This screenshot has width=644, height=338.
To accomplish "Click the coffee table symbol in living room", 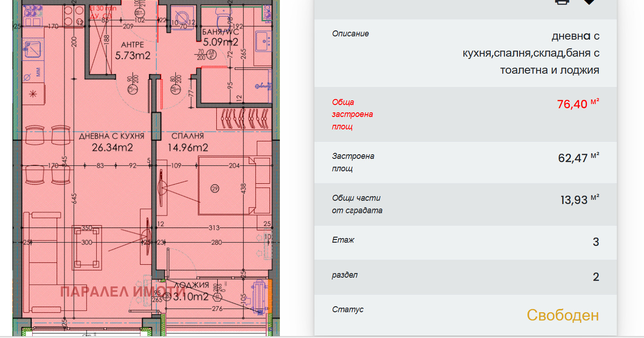I will click(87, 248).
